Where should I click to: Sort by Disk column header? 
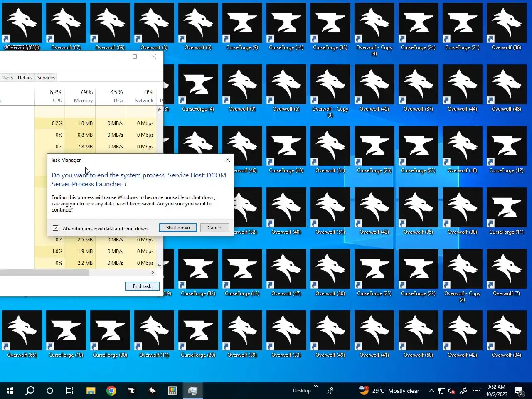coord(111,96)
